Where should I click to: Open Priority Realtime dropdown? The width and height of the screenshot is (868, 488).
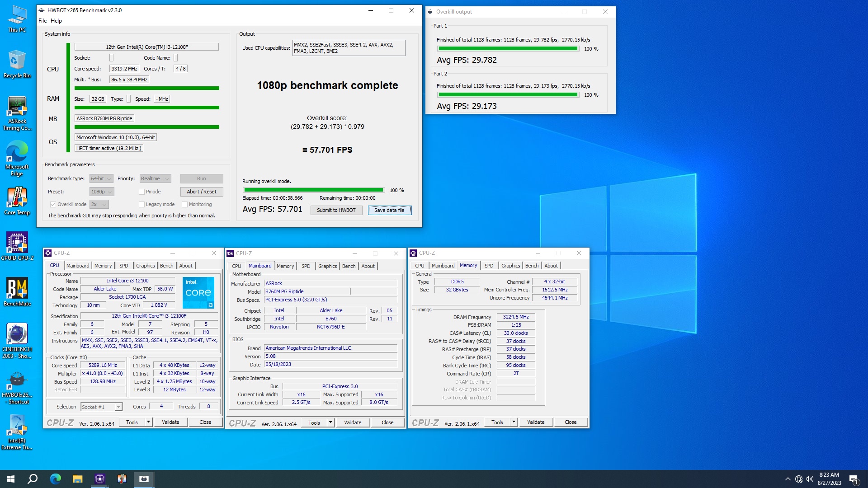(x=155, y=178)
